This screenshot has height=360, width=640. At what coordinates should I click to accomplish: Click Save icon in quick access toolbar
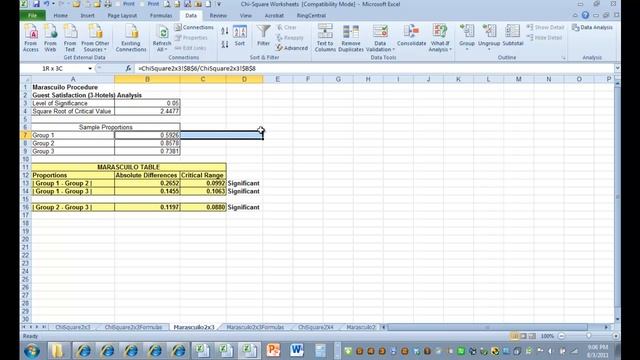point(36,4)
